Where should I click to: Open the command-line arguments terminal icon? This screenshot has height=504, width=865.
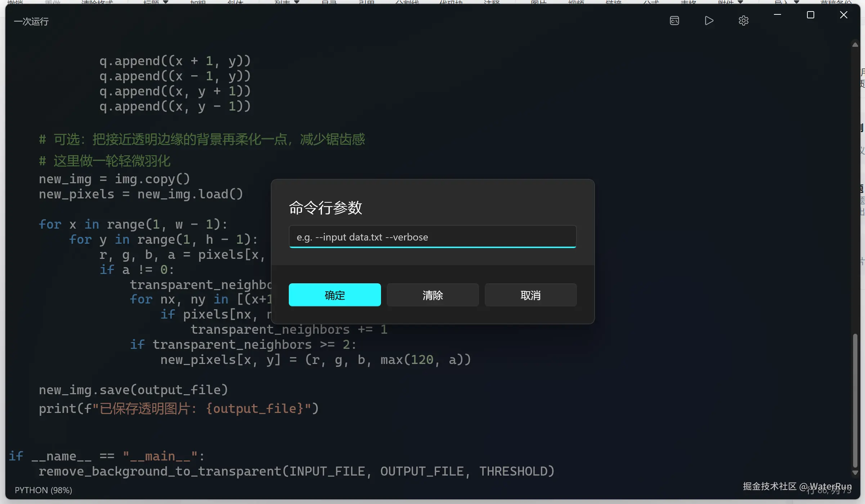(x=674, y=21)
